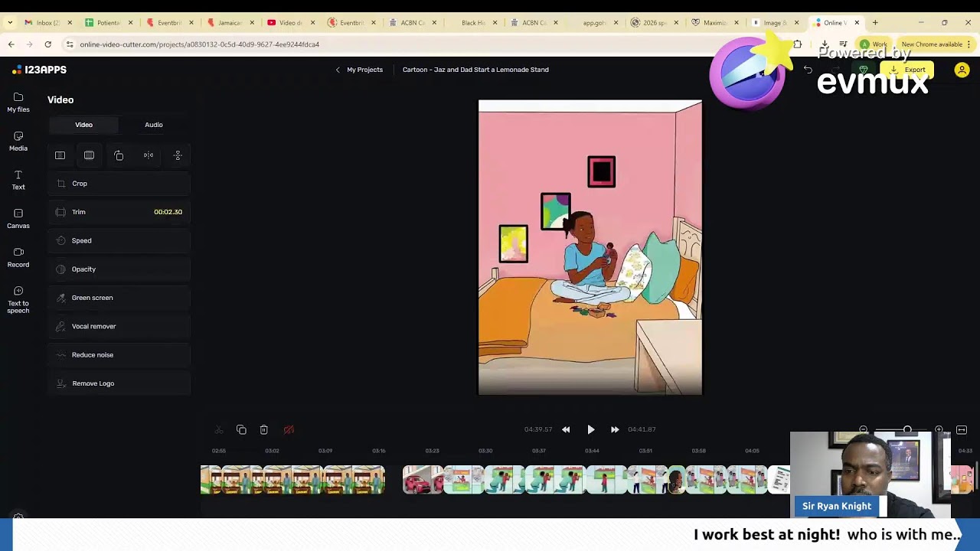Zoom out the timeline
The width and height of the screenshot is (980, 551).
864,430
